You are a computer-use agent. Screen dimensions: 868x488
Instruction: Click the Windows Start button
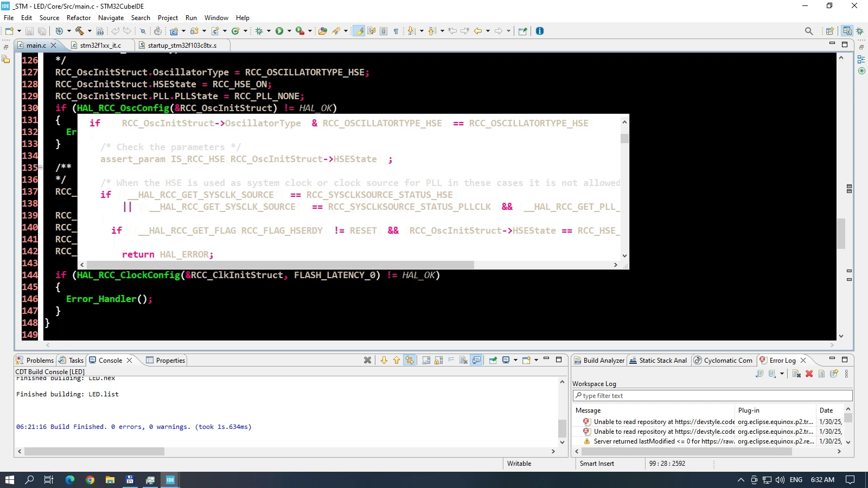pyautogui.click(x=10, y=480)
